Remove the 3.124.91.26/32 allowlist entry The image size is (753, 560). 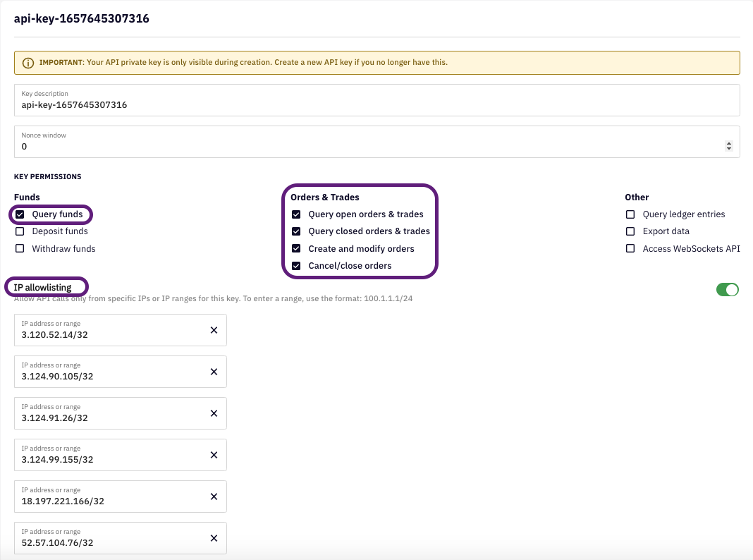pyautogui.click(x=214, y=413)
